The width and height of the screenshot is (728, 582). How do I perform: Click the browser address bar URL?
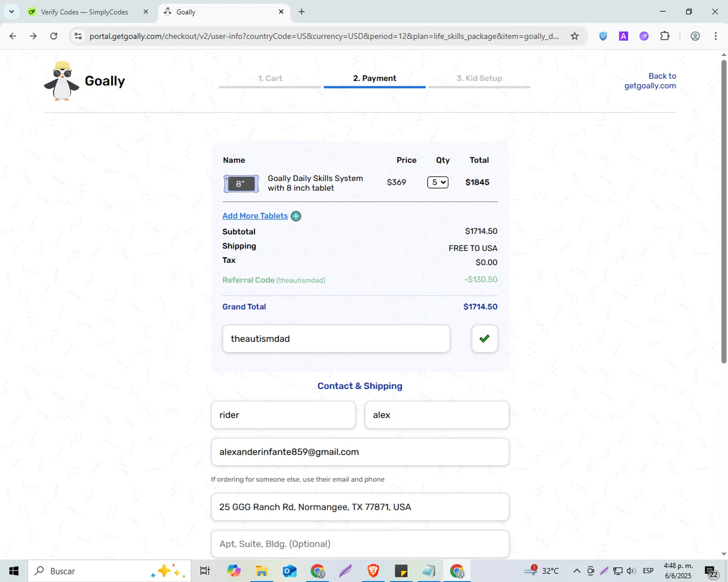[x=324, y=36]
